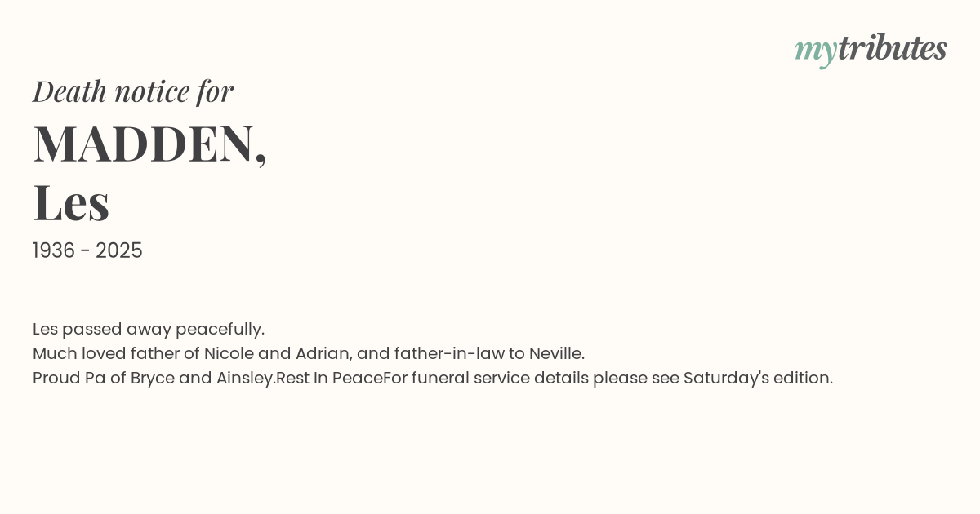Click the large first name "Les" heading
Image resolution: width=980 pixels, height=514 pixels.
pos(71,202)
